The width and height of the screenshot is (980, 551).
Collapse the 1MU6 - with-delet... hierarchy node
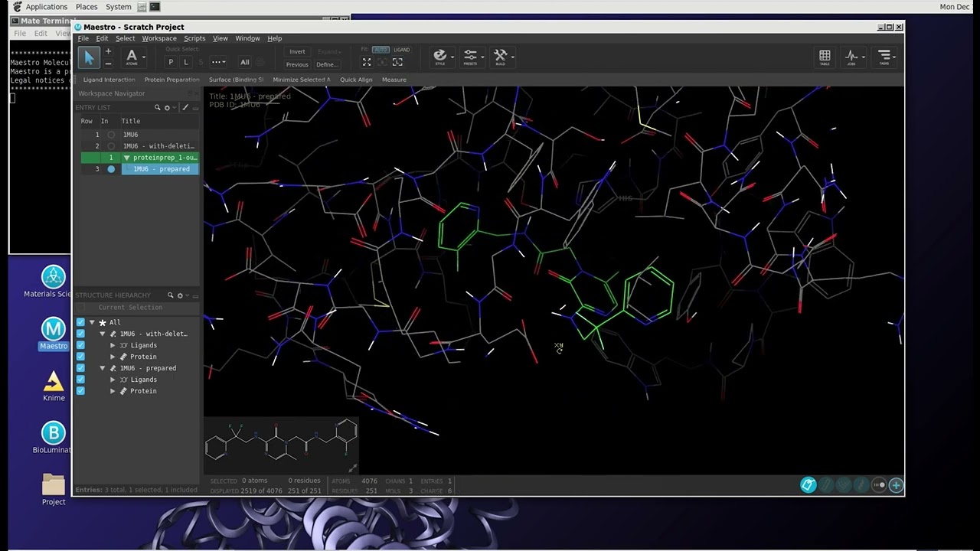[103, 334]
